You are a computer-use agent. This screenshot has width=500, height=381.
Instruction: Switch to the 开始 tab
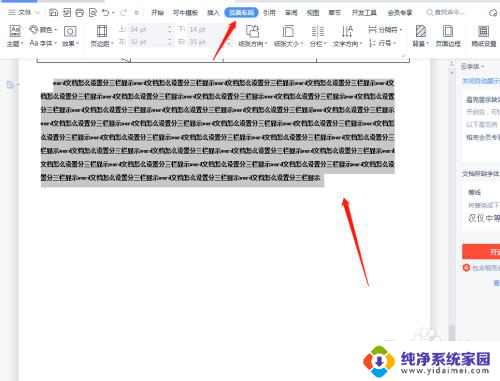157,13
